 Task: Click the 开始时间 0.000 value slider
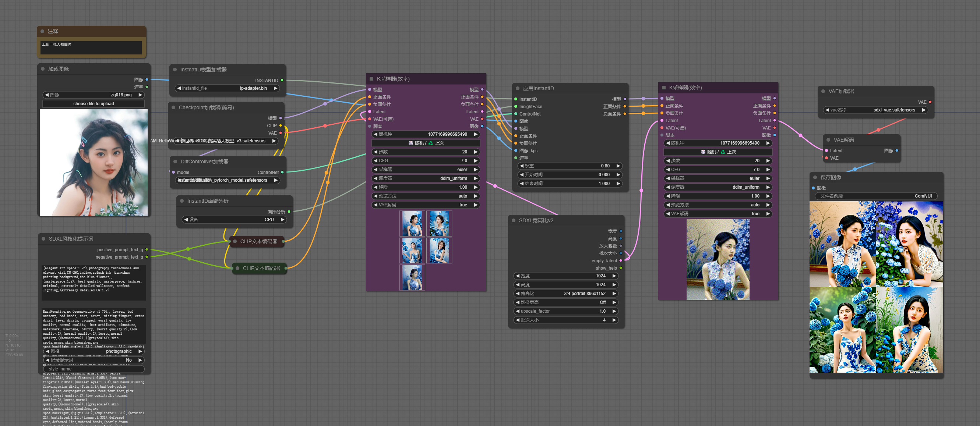point(570,174)
